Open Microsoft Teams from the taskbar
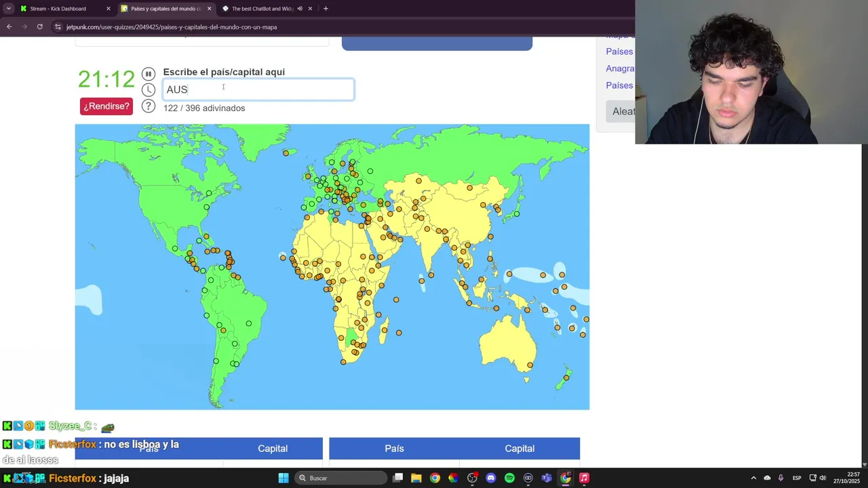The height and width of the screenshot is (488, 868). pyautogui.click(x=547, y=478)
